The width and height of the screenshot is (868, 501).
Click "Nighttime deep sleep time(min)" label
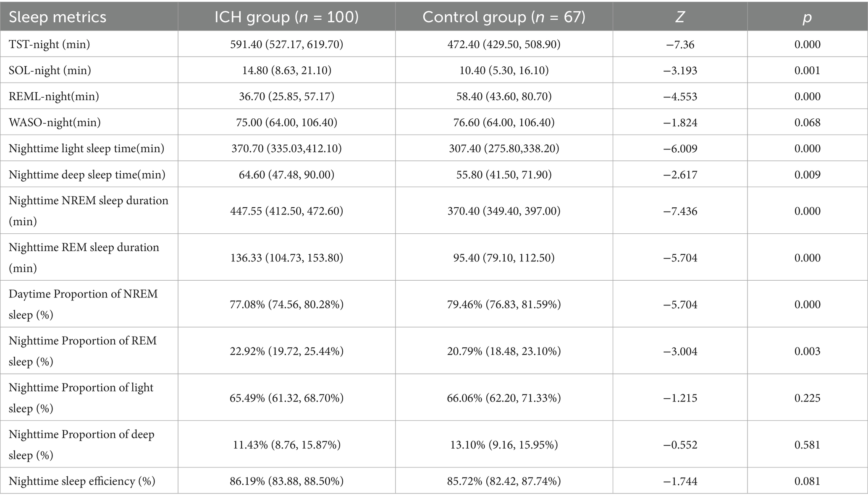point(87,175)
